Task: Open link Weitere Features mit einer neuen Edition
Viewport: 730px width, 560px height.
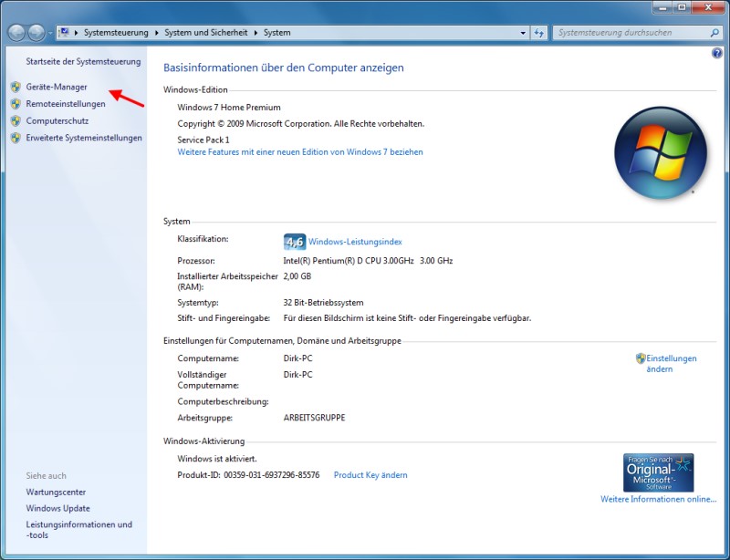Action: coord(300,152)
